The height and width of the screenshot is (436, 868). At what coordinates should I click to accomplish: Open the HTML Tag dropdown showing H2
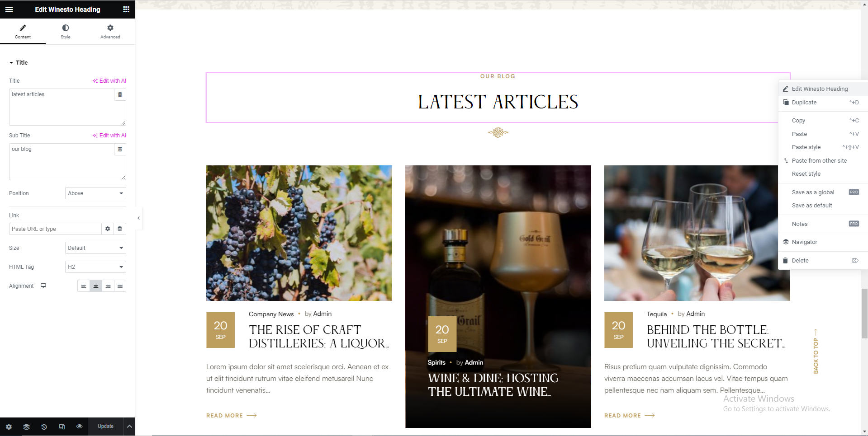click(95, 267)
